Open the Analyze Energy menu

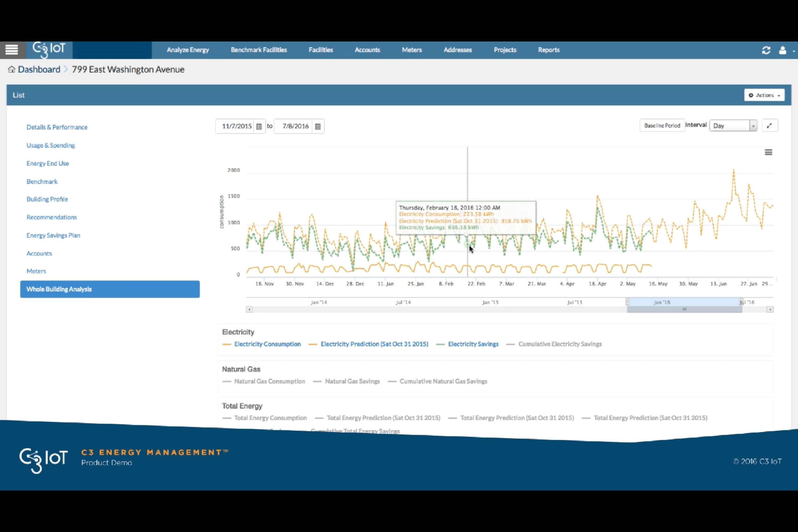pyautogui.click(x=188, y=50)
